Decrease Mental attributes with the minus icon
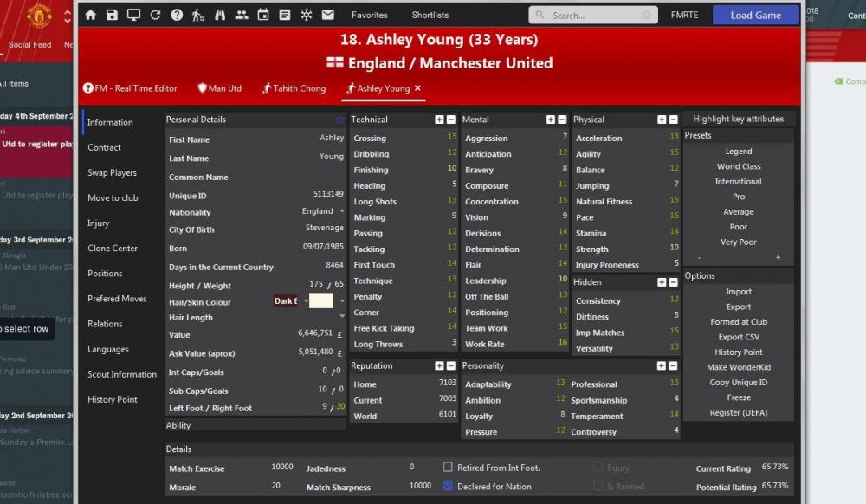 (562, 120)
